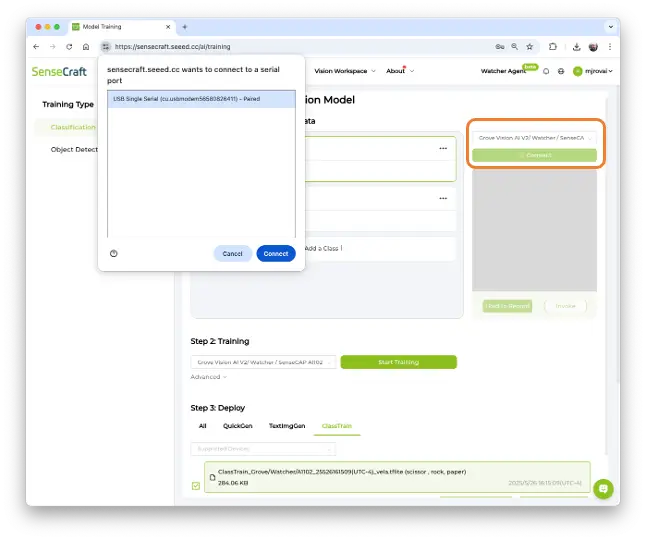This screenshot has height=540, width=646.
Task: Open new browser tab with plus icon
Action: tap(184, 26)
